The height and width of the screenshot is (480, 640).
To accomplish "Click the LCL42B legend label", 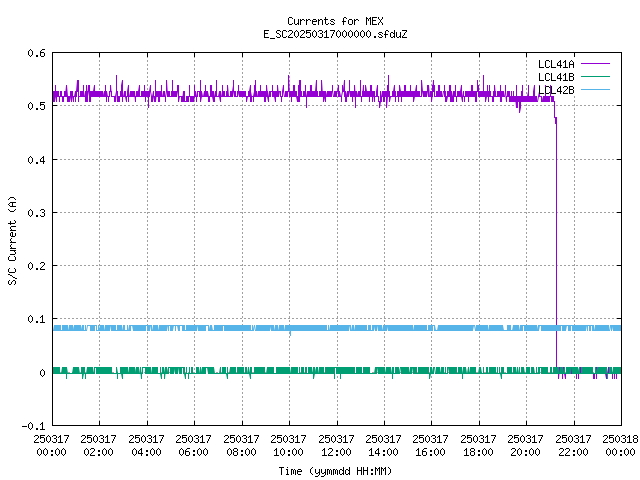I will click(556, 90).
